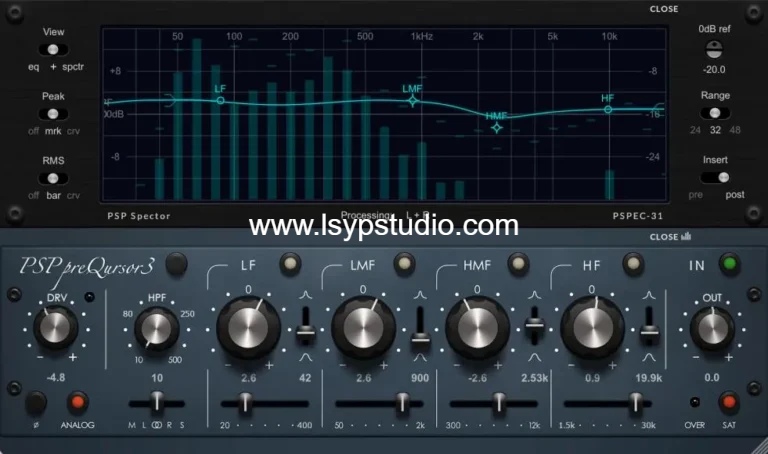Screen dimensions: 768x454
Task: Click the wide Q icon below LF slider
Action: click(306, 358)
